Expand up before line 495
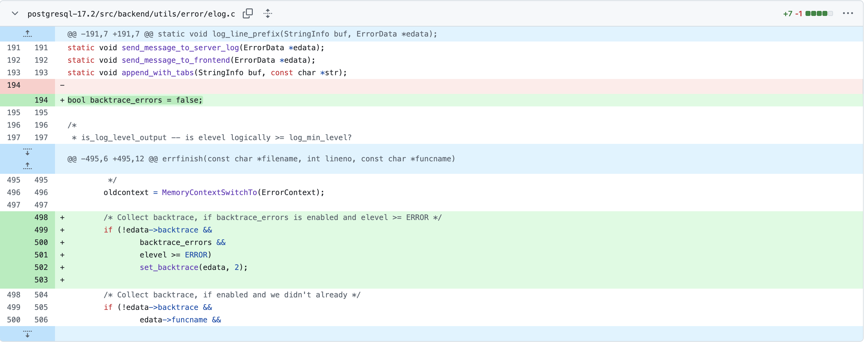 click(x=27, y=166)
